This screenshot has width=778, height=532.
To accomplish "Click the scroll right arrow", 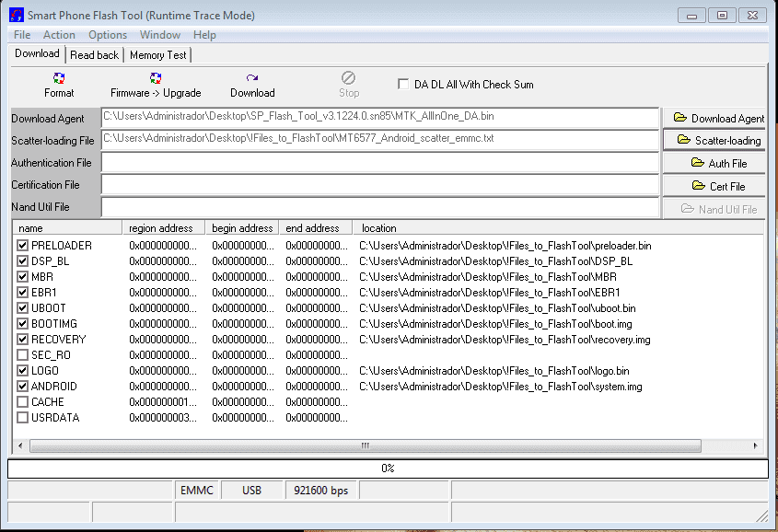I will pyautogui.click(x=755, y=445).
